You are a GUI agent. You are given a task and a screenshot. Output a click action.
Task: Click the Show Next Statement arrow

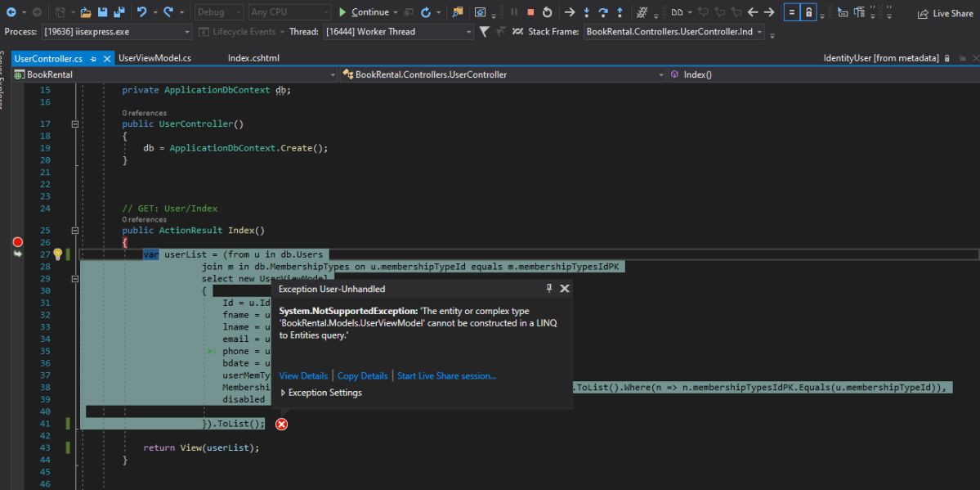coord(570,12)
